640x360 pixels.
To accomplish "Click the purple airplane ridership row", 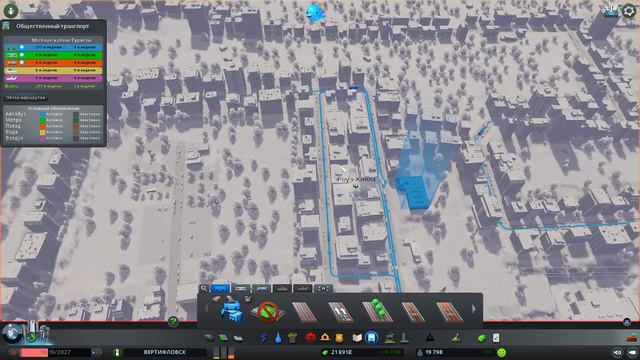I will [53, 78].
